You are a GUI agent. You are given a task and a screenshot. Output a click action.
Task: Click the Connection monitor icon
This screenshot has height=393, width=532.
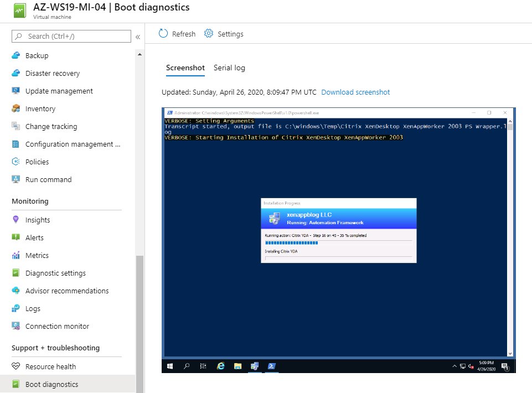tap(16, 326)
